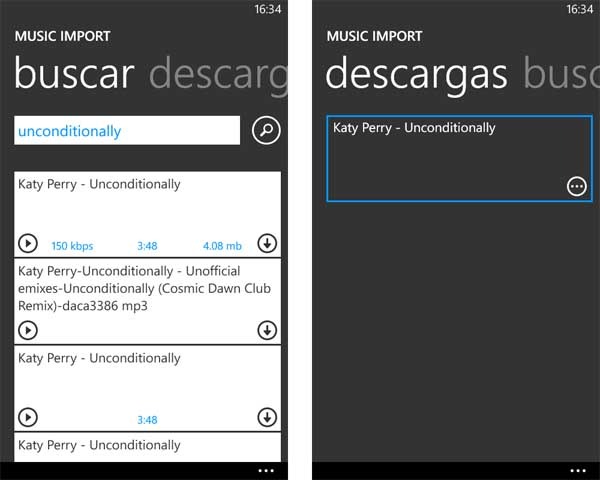600x480 pixels.
Task: Play the first Katy Perry result at 150 kbps
Action: (28, 243)
